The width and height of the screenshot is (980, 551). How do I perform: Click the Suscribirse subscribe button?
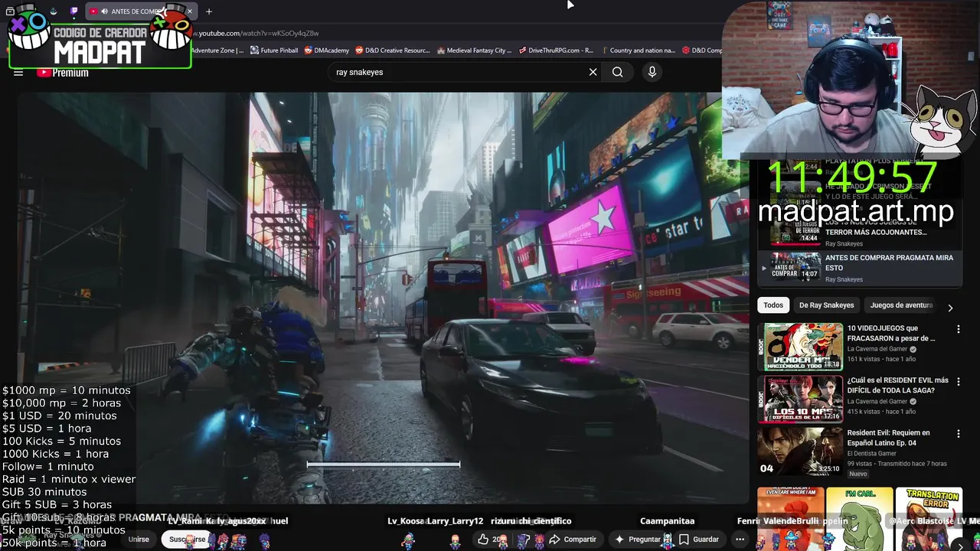(188, 540)
